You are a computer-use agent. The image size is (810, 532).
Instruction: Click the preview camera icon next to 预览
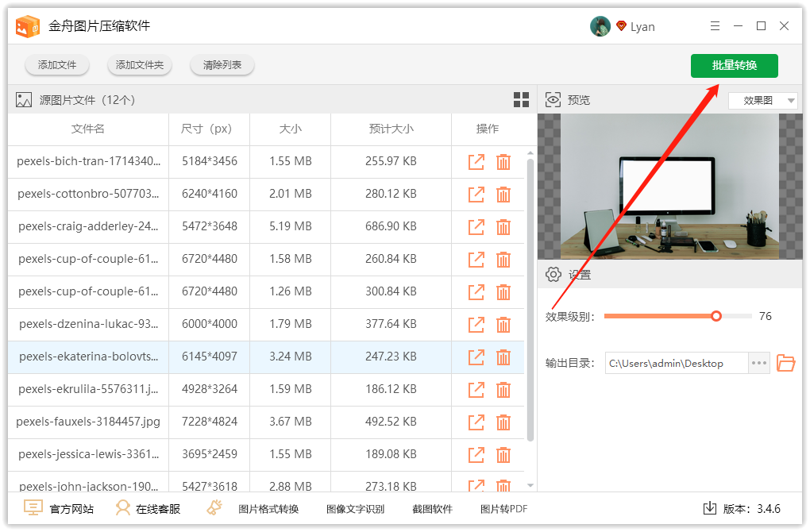553,99
